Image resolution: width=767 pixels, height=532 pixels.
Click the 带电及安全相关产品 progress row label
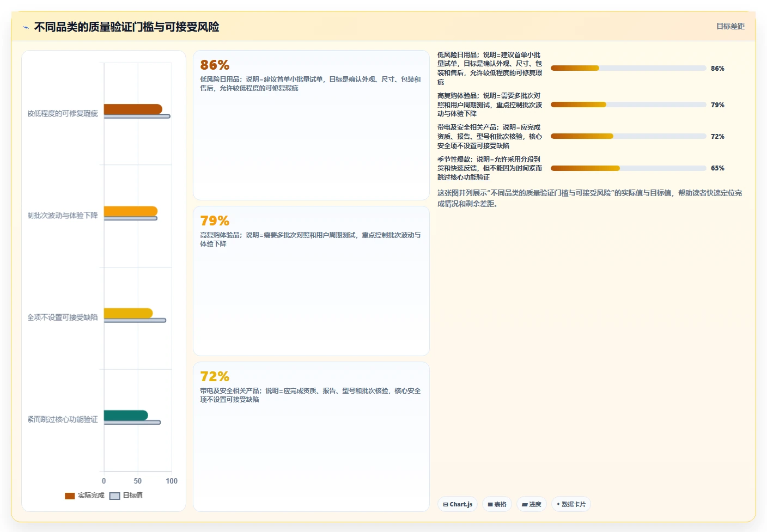[x=490, y=137]
